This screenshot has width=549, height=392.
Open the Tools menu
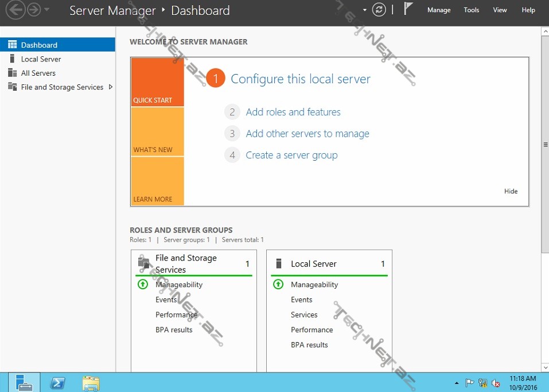(471, 10)
